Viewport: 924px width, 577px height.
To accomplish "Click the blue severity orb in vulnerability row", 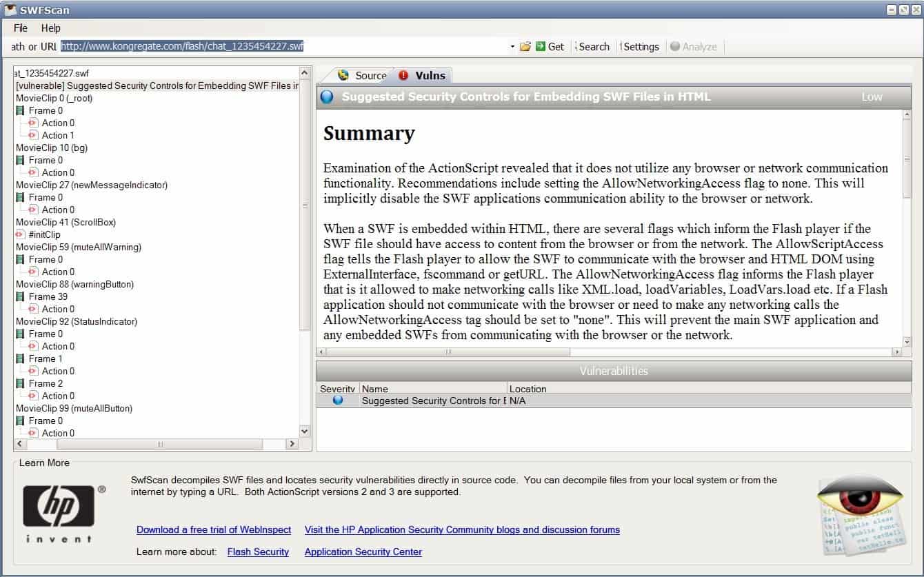I will pos(338,400).
